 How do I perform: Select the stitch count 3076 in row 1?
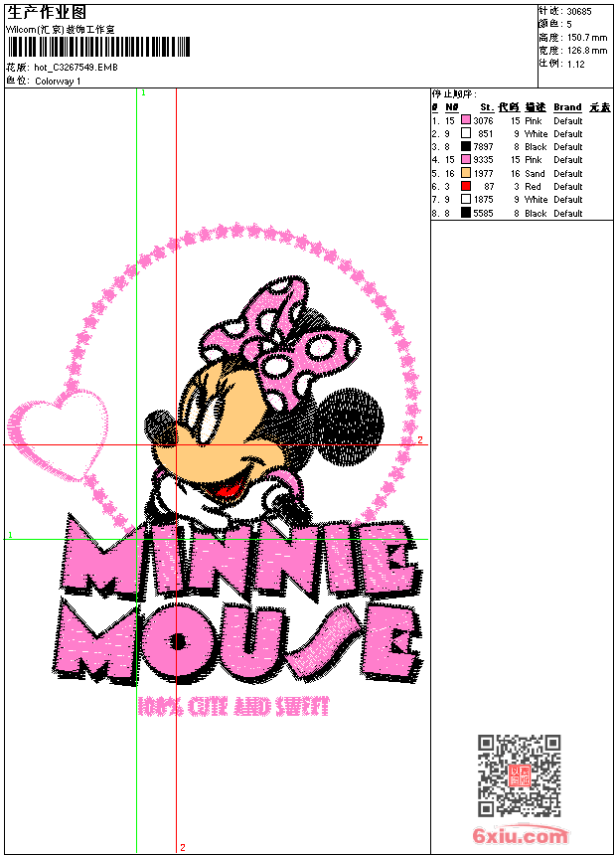pyautogui.click(x=483, y=120)
